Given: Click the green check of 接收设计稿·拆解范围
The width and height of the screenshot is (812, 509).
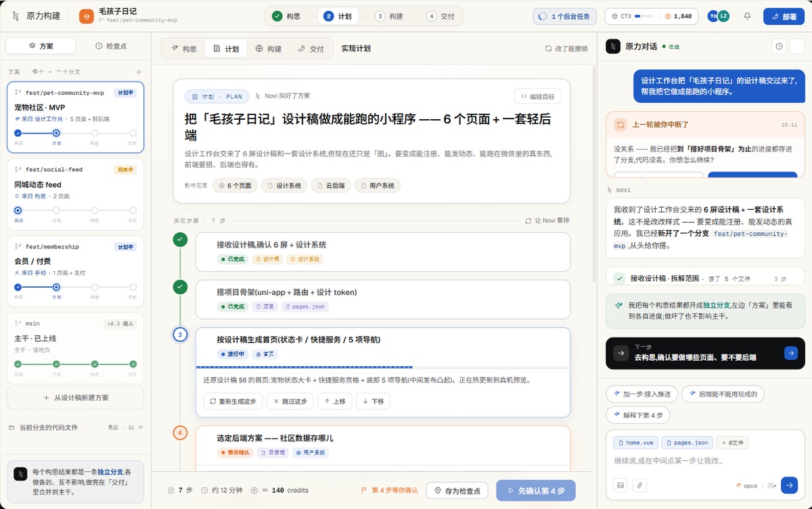Looking at the screenshot, I should click(x=619, y=278).
